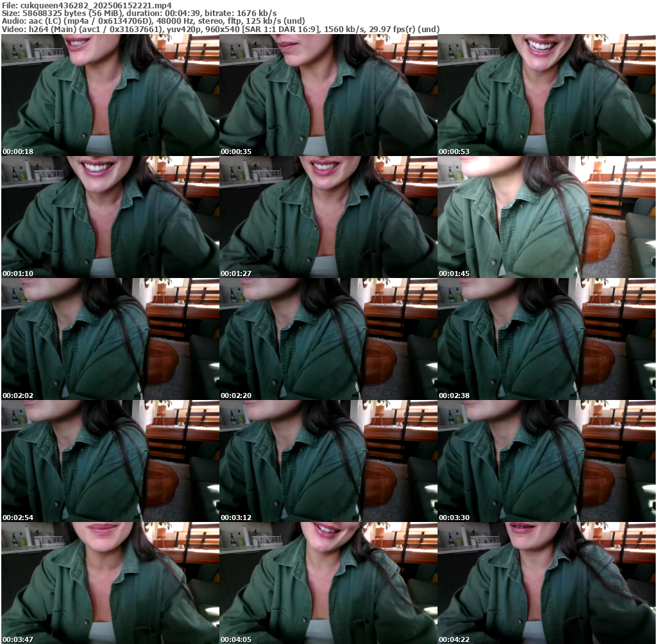Choose the thumbnail stamped 00:02:02
This screenshot has width=657, height=644.
click(x=110, y=339)
